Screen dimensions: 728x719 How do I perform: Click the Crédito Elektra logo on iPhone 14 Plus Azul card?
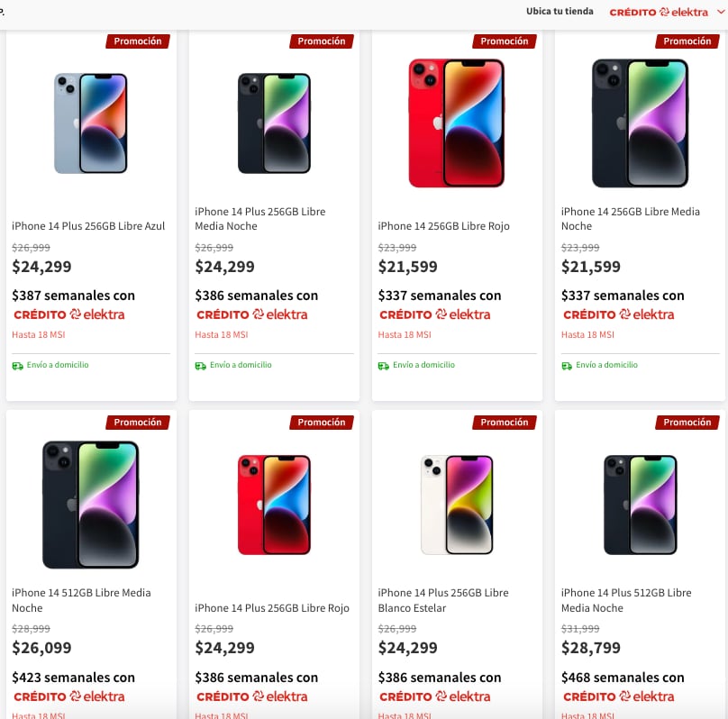(69, 314)
